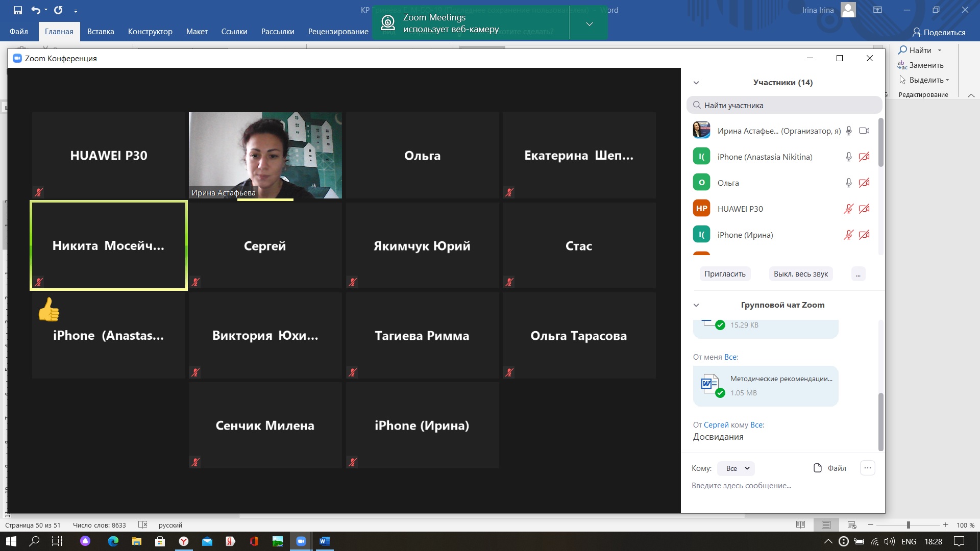Toggle iPhone (Anastasia Nikitina) camera icon
Image resolution: width=980 pixels, height=551 pixels.
tap(864, 157)
